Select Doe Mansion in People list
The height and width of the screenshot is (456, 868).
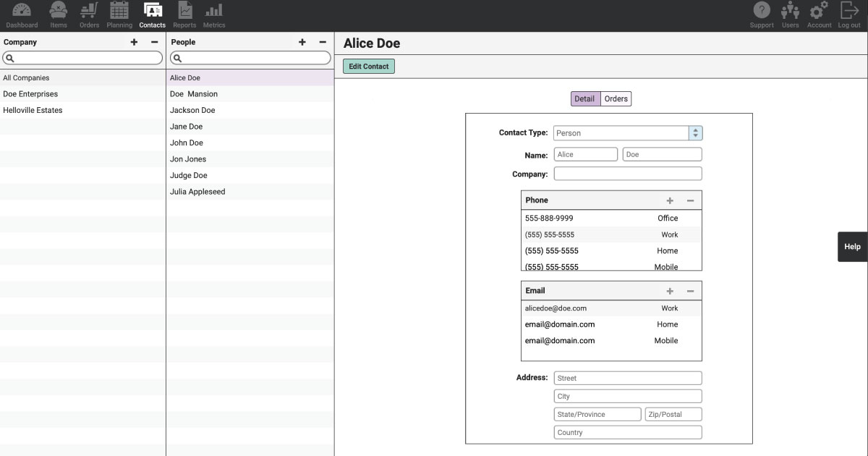(250, 94)
